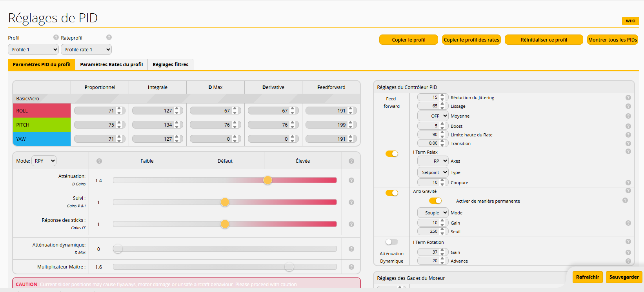Click help icon next to Profil label
This screenshot has height=292, width=644.
(56, 37)
